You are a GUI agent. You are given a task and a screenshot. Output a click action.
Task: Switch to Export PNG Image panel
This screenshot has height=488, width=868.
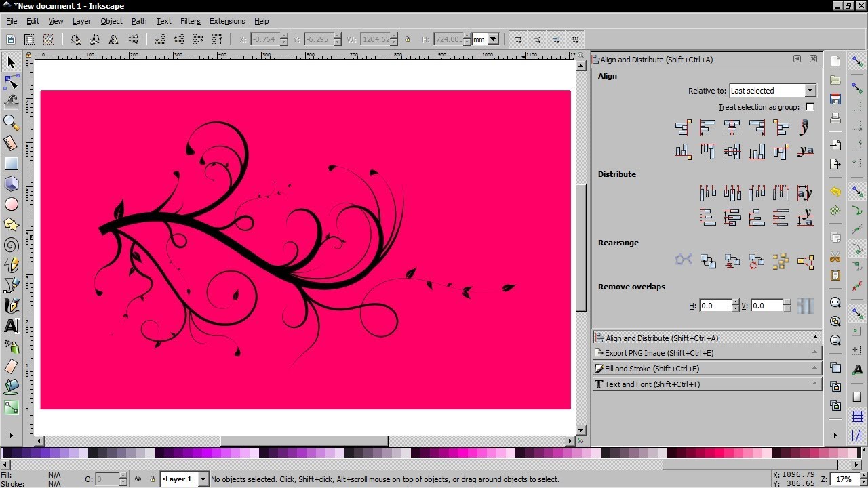click(x=707, y=353)
